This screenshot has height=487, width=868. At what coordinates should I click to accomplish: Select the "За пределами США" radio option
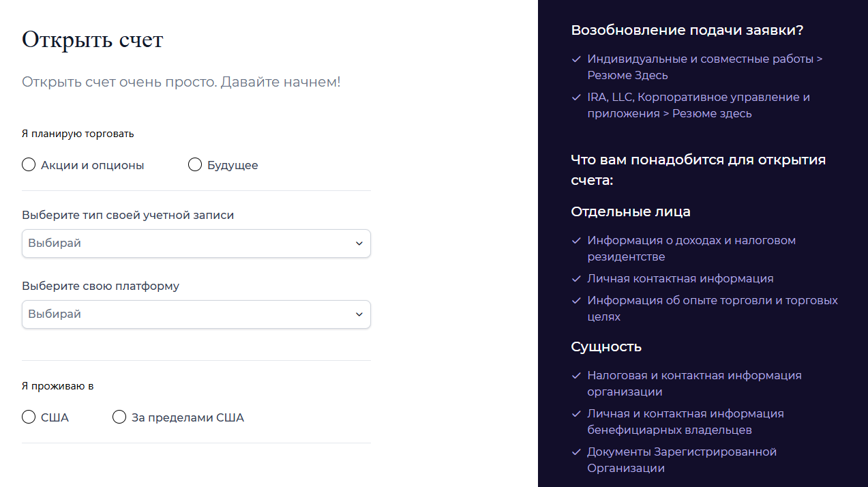click(x=119, y=417)
